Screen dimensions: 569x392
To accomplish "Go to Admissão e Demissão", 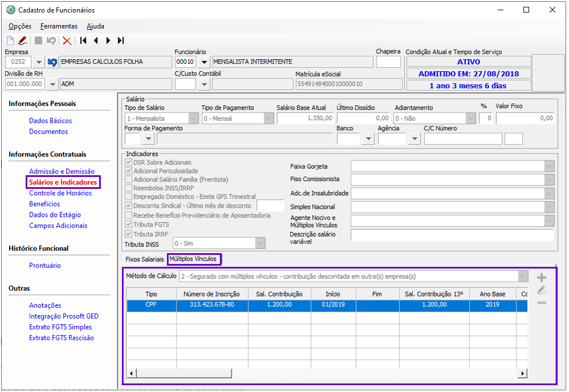I will click(62, 171).
